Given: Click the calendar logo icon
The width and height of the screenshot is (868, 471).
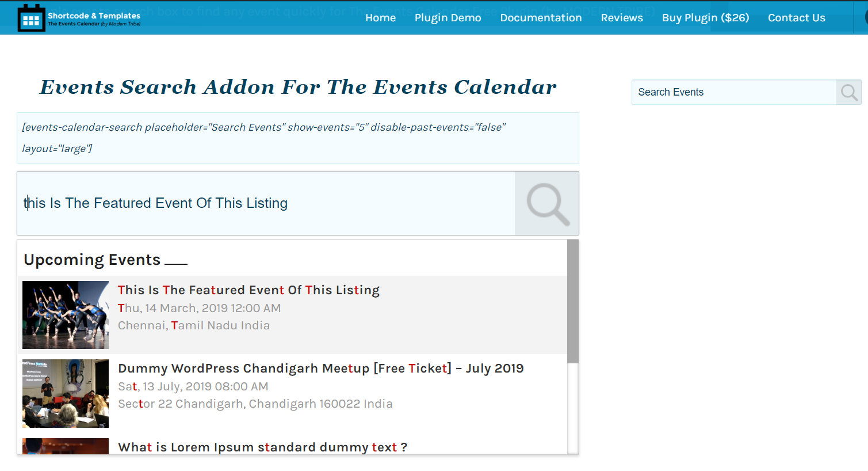Looking at the screenshot, I should pyautogui.click(x=32, y=17).
